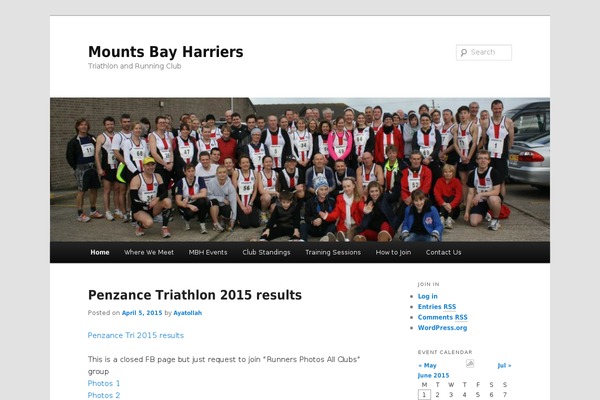This screenshot has height=400, width=600.
Task: Click the calendar loading image icon
Action: (470, 364)
